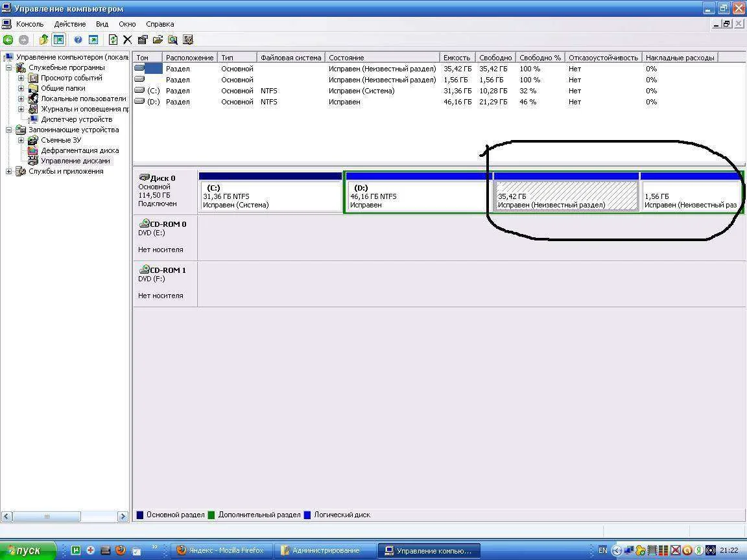Select the 1,56 ГБ partition block in map
Screen dimensions: 747x560
[x=691, y=192]
